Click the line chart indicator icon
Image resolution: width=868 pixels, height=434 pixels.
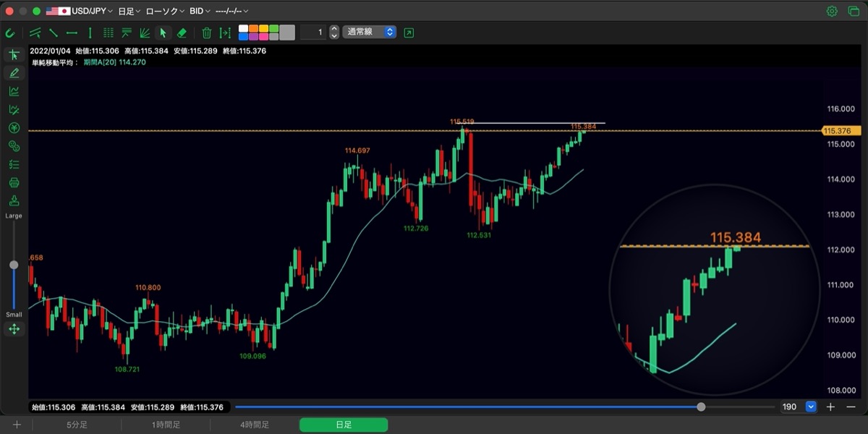click(14, 91)
